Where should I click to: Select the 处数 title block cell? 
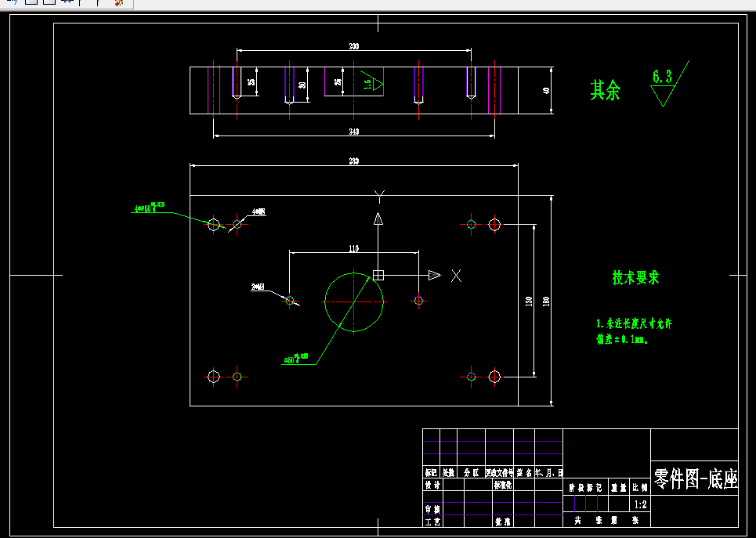point(448,473)
